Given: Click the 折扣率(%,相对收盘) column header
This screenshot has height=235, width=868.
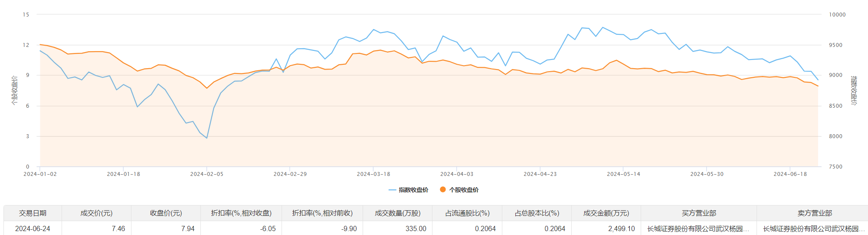Looking at the screenshot, I should tap(241, 213).
